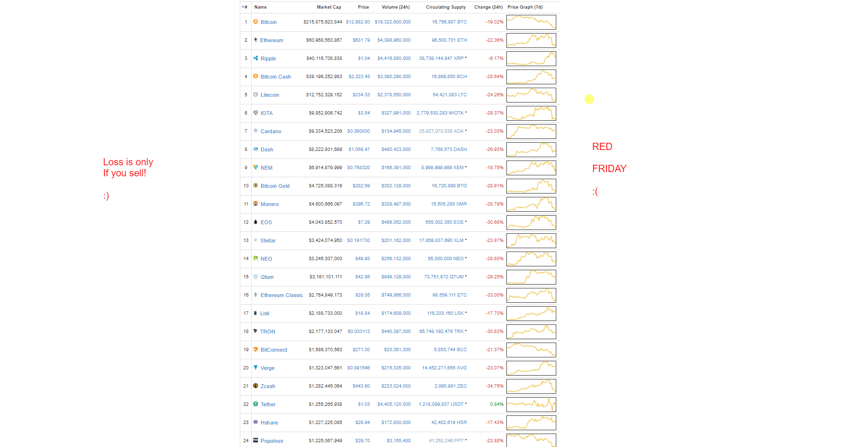Click the IOTA coin icon
Viewport: 868px width, 447px height.
256,113
